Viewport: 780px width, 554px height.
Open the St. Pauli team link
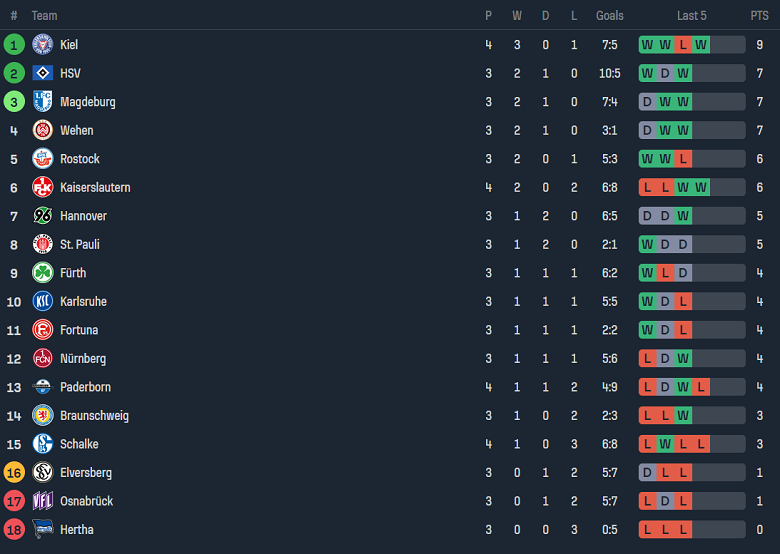[x=80, y=244]
